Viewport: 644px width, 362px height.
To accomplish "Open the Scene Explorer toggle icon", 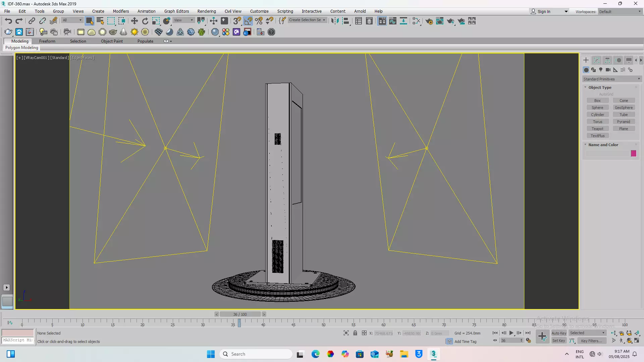I will pyautogui.click(x=359, y=21).
